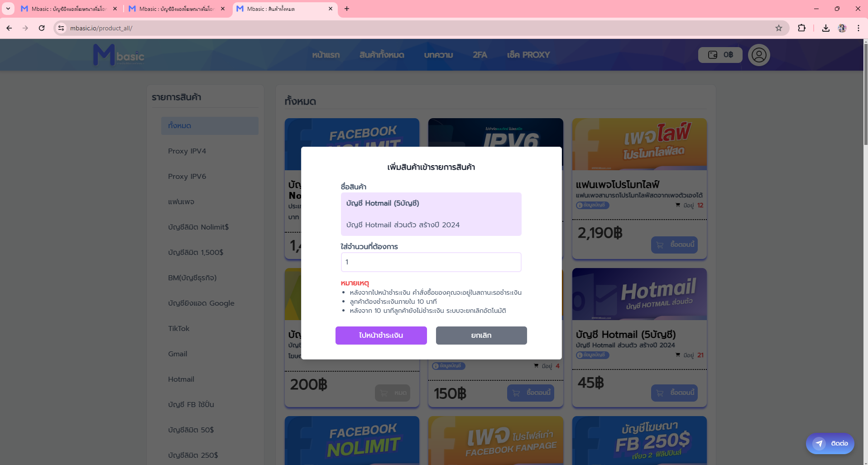Open a new browser tab
Viewport: 868px width, 465px height.
[347, 9]
